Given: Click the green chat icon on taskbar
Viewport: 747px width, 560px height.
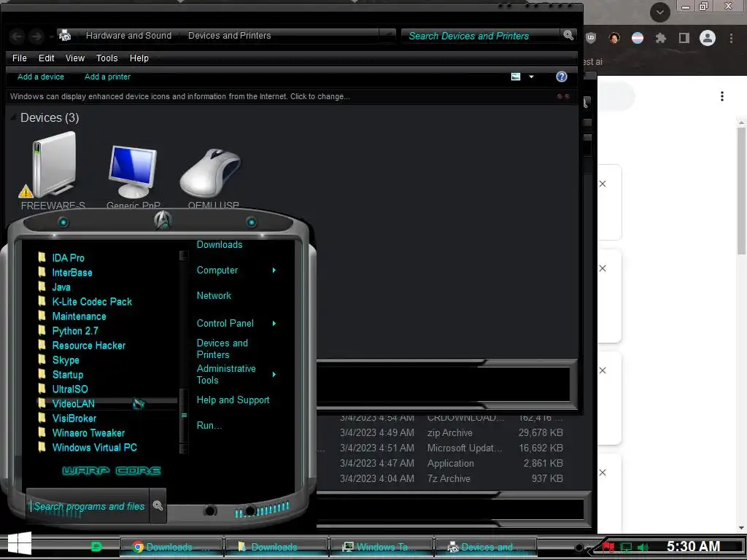Looking at the screenshot, I should pyautogui.click(x=96, y=546).
